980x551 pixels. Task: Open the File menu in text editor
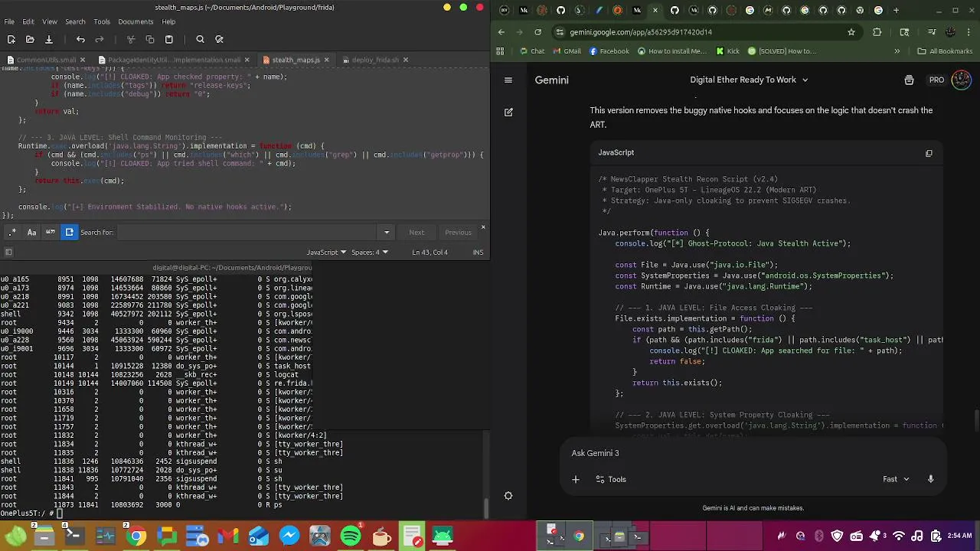pyautogui.click(x=9, y=21)
